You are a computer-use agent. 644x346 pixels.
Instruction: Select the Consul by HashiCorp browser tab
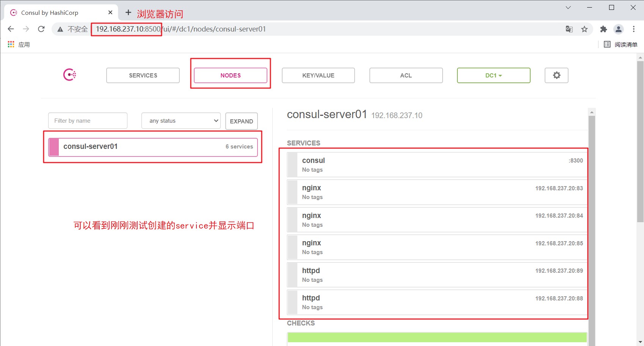point(61,13)
